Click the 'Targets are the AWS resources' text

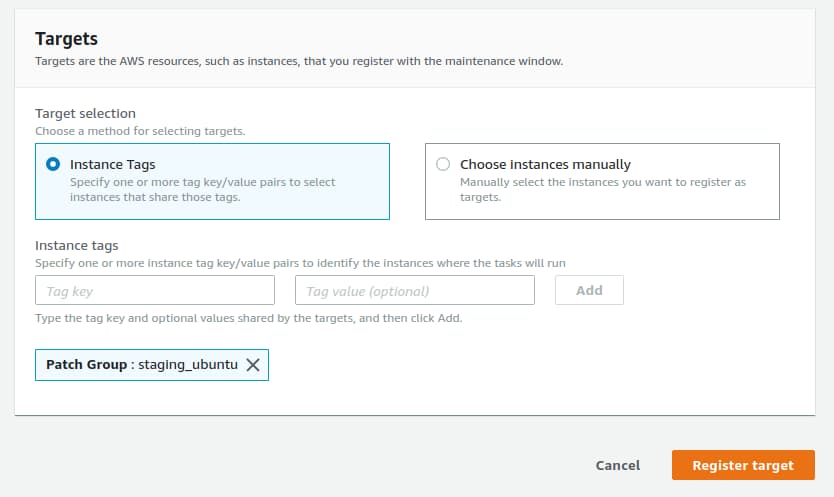tap(298, 62)
